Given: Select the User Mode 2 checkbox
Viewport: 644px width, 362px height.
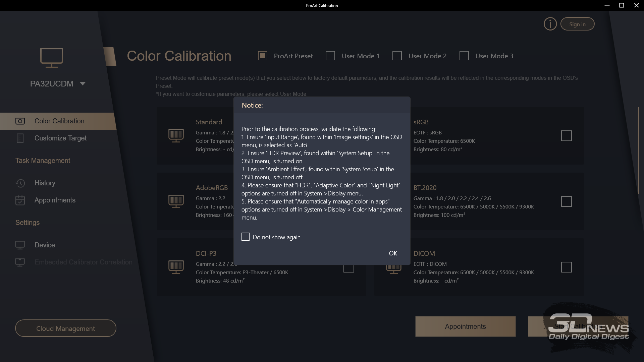Looking at the screenshot, I should point(397,56).
